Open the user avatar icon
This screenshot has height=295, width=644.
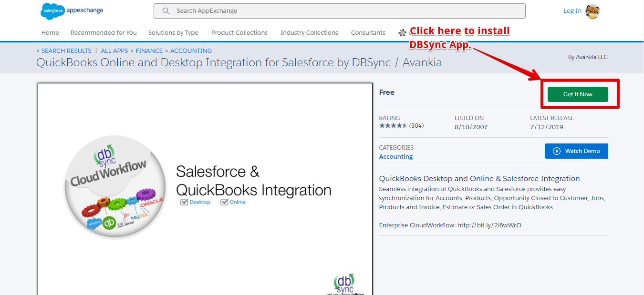pyautogui.click(x=592, y=11)
